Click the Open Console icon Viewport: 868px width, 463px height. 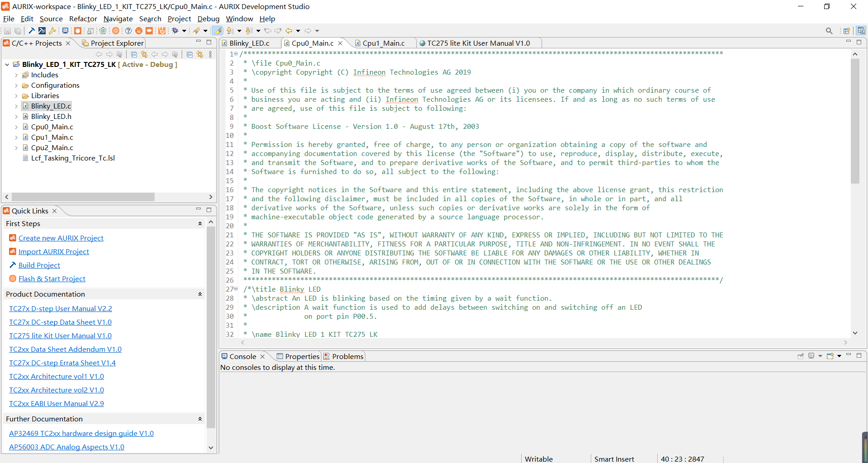[830, 356]
